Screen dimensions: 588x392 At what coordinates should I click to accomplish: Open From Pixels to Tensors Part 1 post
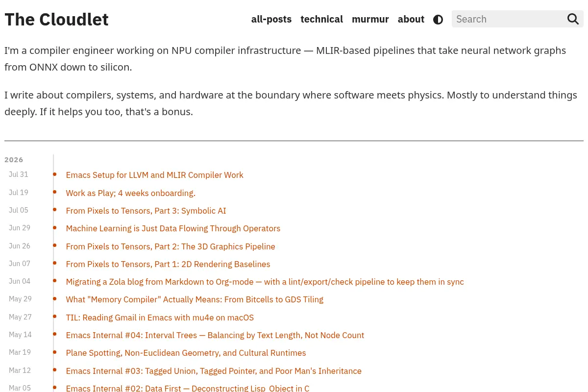tap(168, 264)
